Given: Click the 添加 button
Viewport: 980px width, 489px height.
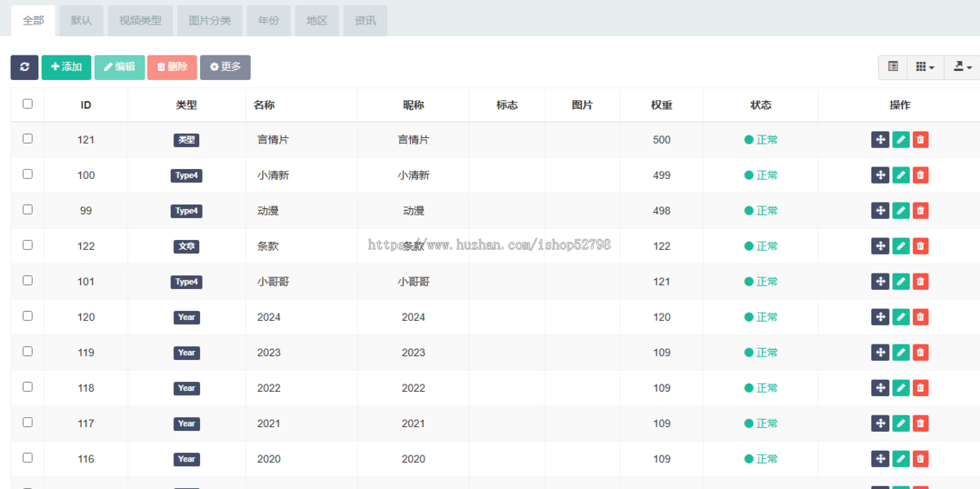Looking at the screenshot, I should pos(66,67).
